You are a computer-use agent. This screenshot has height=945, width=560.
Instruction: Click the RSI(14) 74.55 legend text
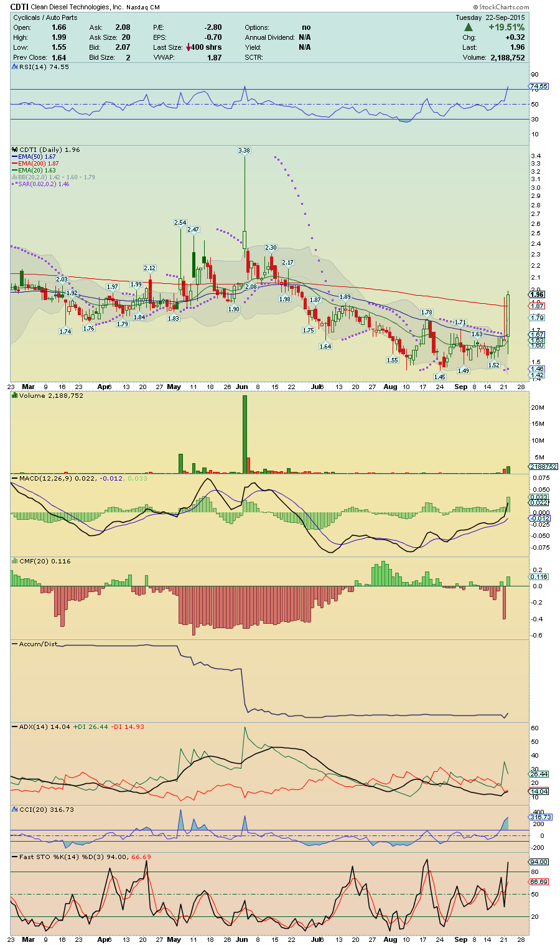point(44,67)
